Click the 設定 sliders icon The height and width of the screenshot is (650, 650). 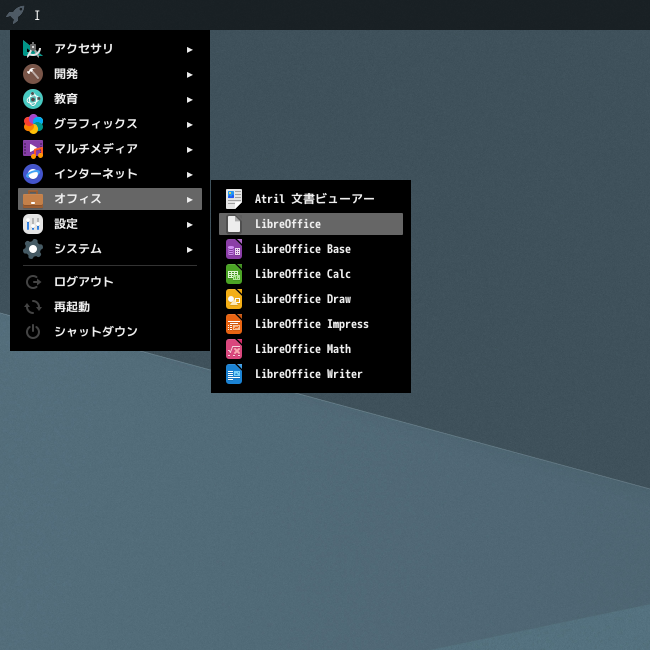click(x=33, y=224)
